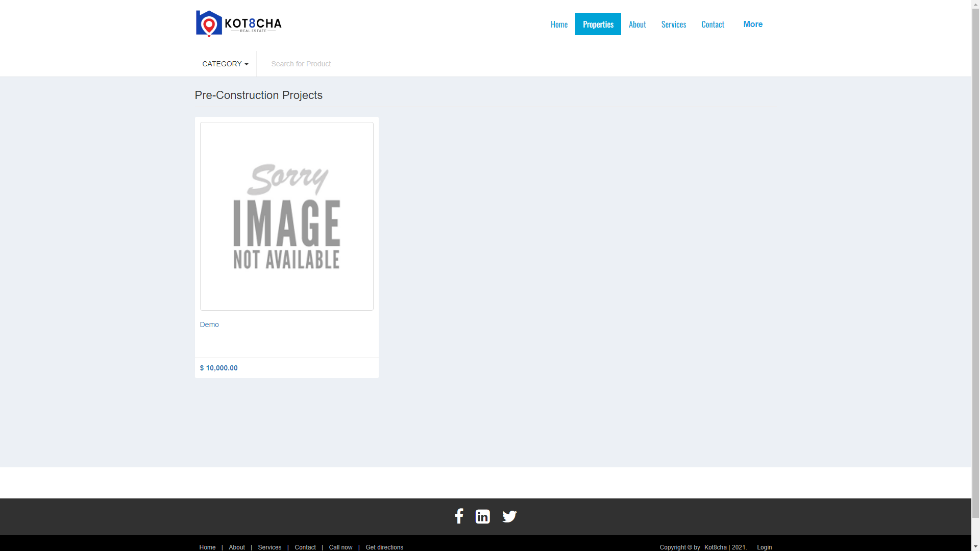Click the Image Not Available thumbnail
Screen dimensions: 980x551
tap(286, 216)
